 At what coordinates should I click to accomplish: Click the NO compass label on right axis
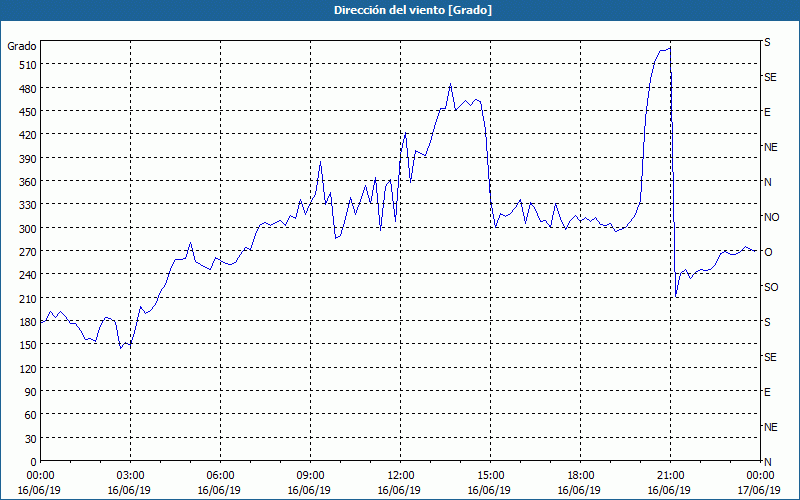click(x=771, y=217)
